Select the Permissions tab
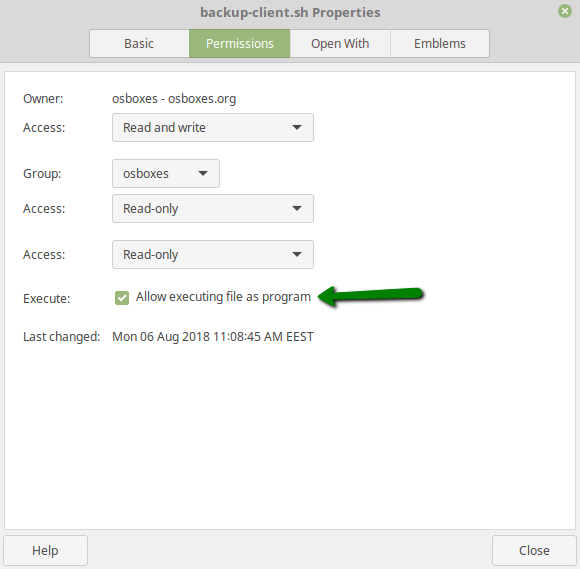Screen dimensions: 580x569 pos(240,44)
